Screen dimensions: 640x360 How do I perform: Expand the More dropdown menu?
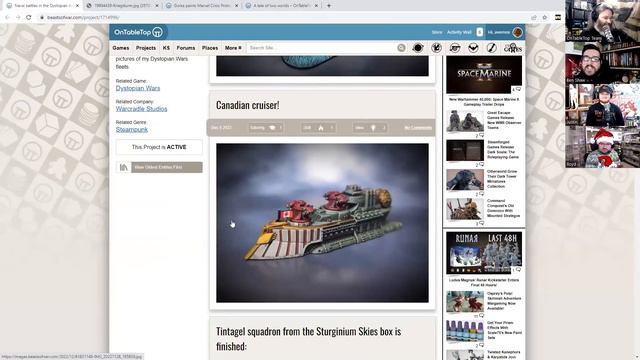pos(233,48)
